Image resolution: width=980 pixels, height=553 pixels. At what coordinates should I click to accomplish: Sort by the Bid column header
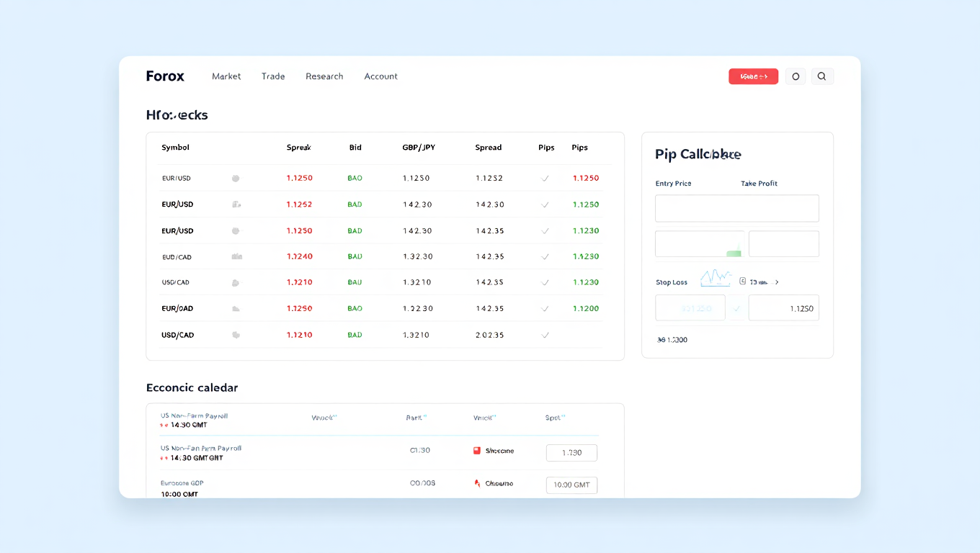coord(355,148)
